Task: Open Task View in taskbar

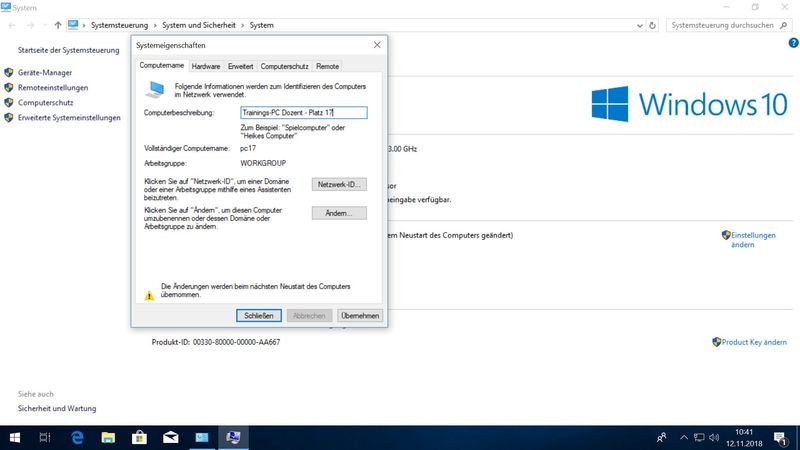Action: click(x=45, y=437)
